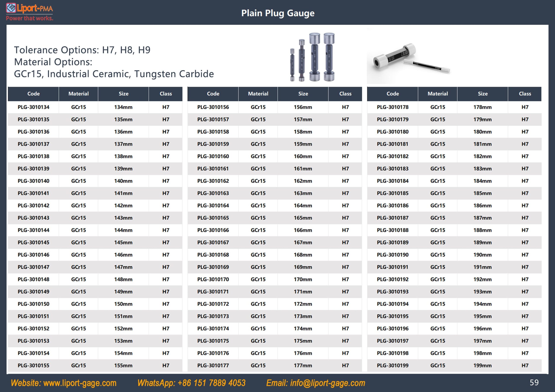Click the Code header above PLG-3010134

(x=33, y=94)
